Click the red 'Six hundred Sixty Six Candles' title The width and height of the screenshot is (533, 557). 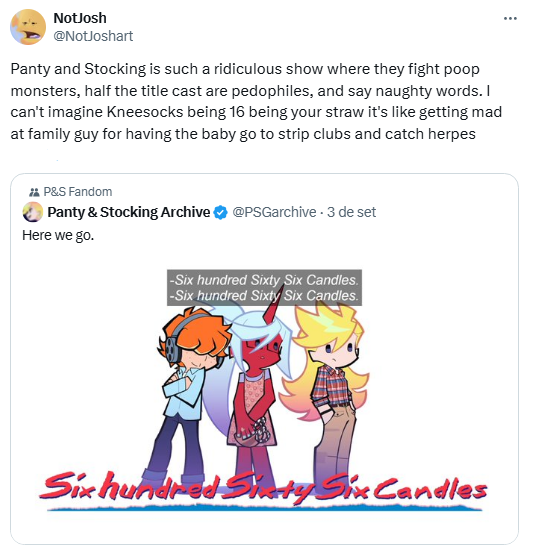(263, 487)
